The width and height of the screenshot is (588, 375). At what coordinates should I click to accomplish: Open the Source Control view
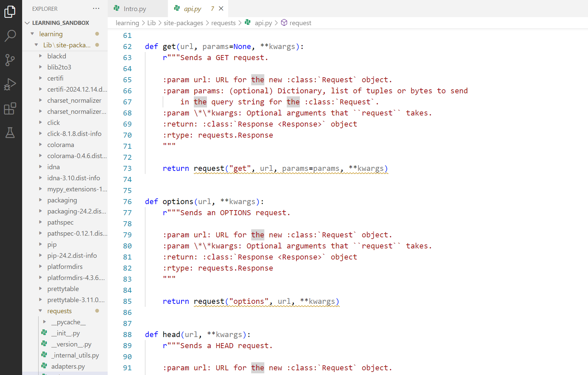pyautogui.click(x=10, y=60)
